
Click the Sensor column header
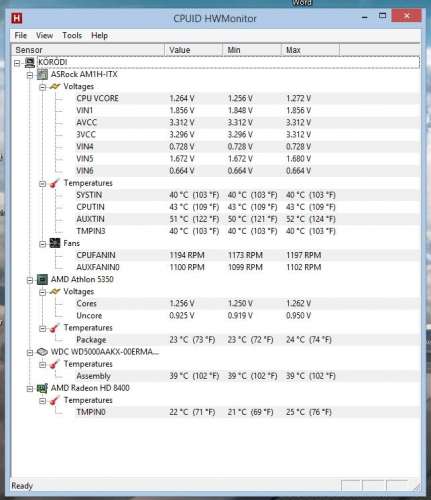pyautogui.click(x=88, y=50)
